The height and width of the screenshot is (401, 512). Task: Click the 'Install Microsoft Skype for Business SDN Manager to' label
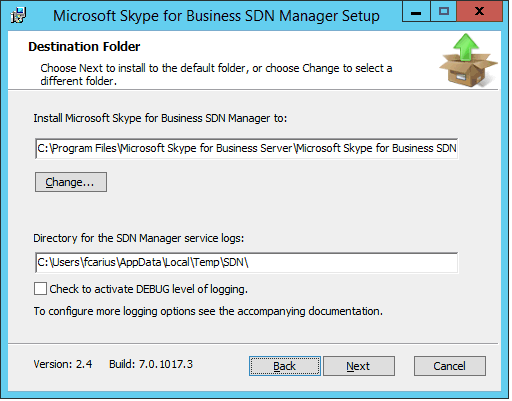[160, 119]
